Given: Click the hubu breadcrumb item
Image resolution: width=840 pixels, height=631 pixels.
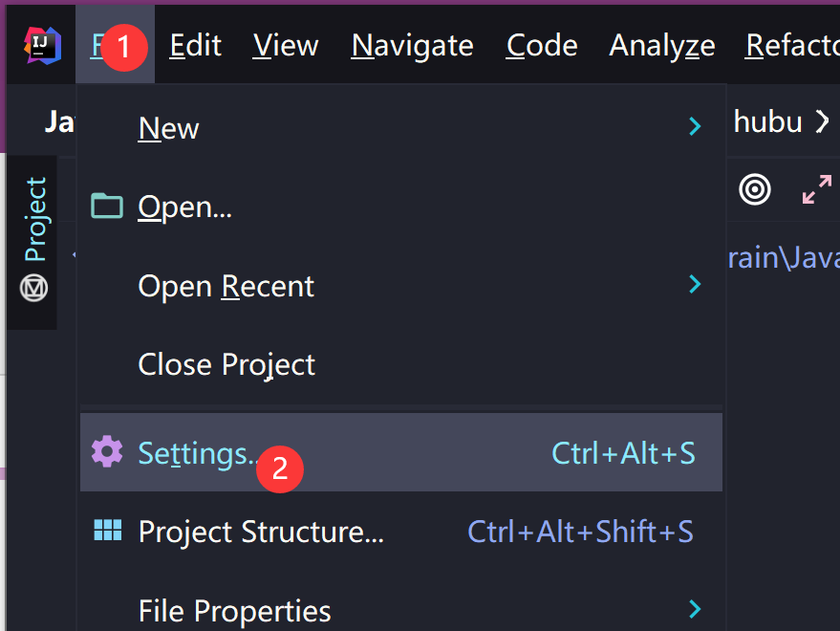Looking at the screenshot, I should [x=767, y=121].
